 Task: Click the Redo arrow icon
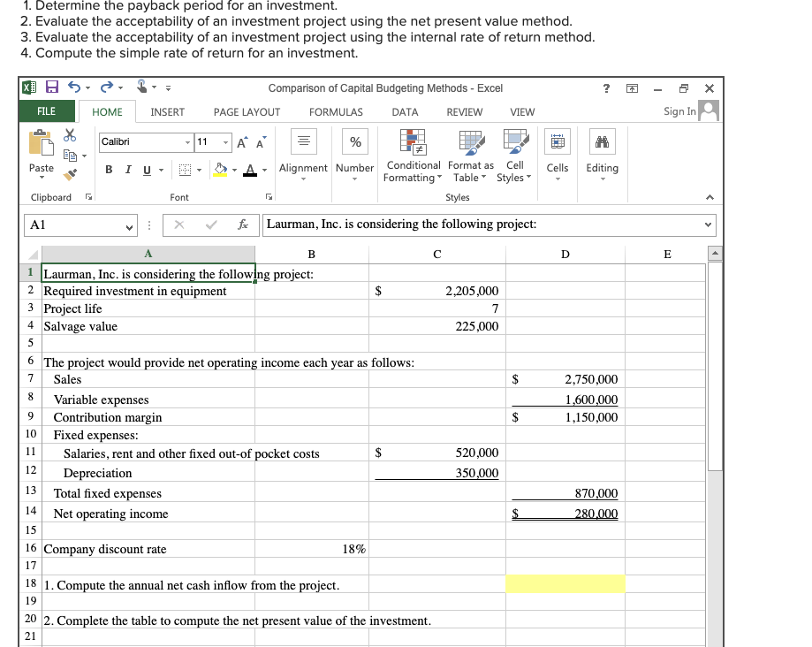click(107, 87)
